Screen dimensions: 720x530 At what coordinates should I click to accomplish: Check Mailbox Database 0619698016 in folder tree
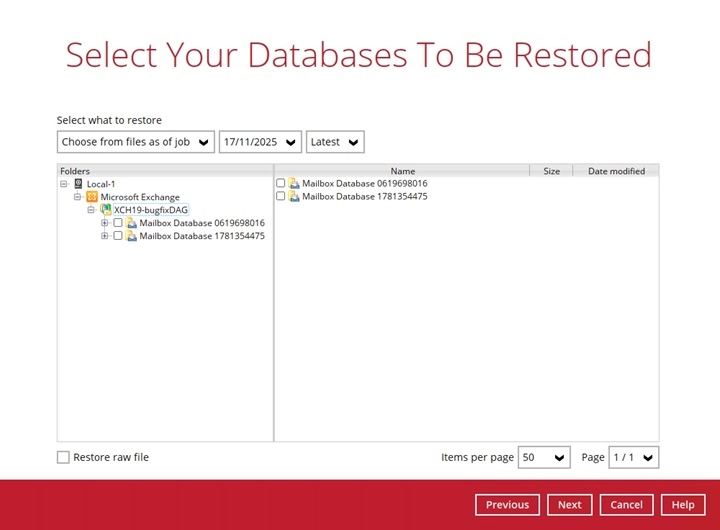[118, 223]
